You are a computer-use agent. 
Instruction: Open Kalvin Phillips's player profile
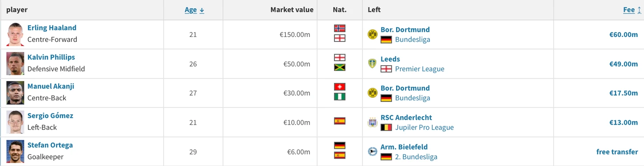pos(51,57)
